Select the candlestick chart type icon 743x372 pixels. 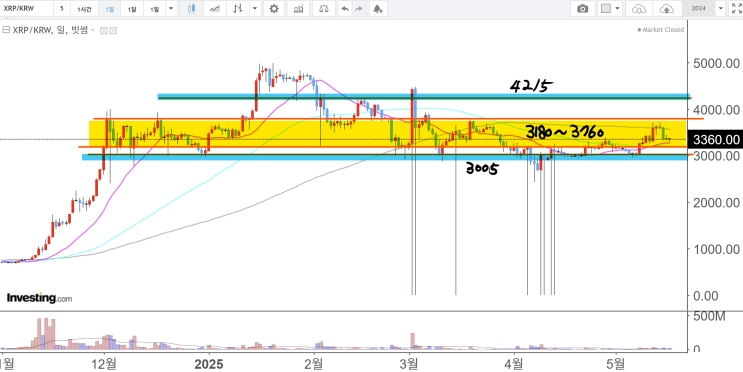coord(191,9)
